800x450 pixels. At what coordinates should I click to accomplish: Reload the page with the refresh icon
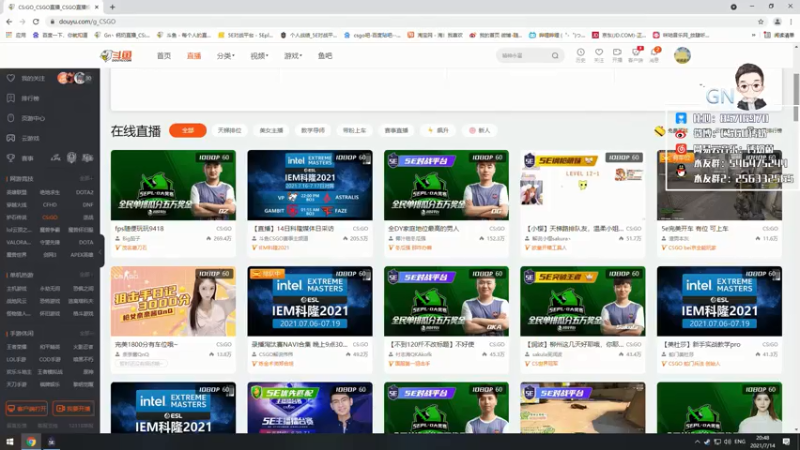[36, 21]
